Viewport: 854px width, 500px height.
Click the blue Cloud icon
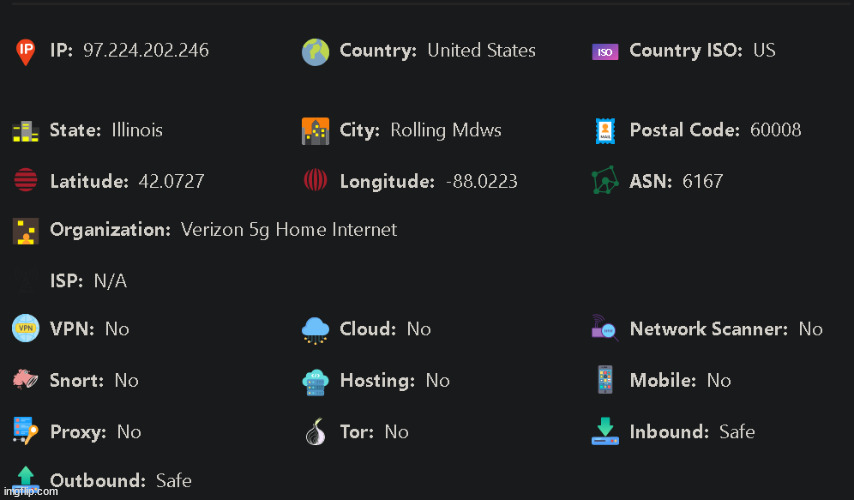(315, 330)
